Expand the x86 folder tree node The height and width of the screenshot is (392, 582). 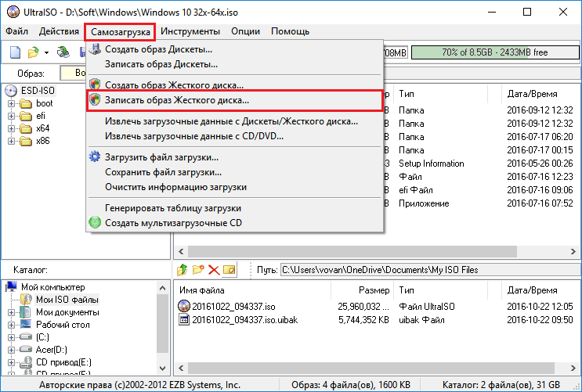(11, 142)
